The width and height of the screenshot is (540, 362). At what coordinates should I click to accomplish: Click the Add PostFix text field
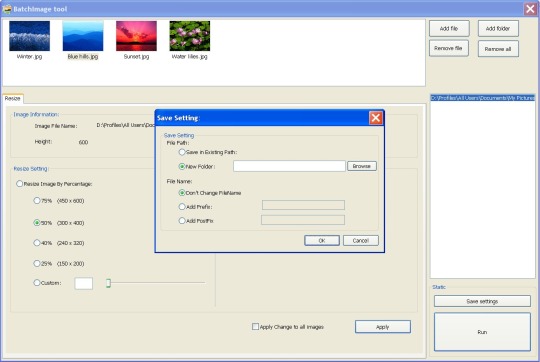303,220
